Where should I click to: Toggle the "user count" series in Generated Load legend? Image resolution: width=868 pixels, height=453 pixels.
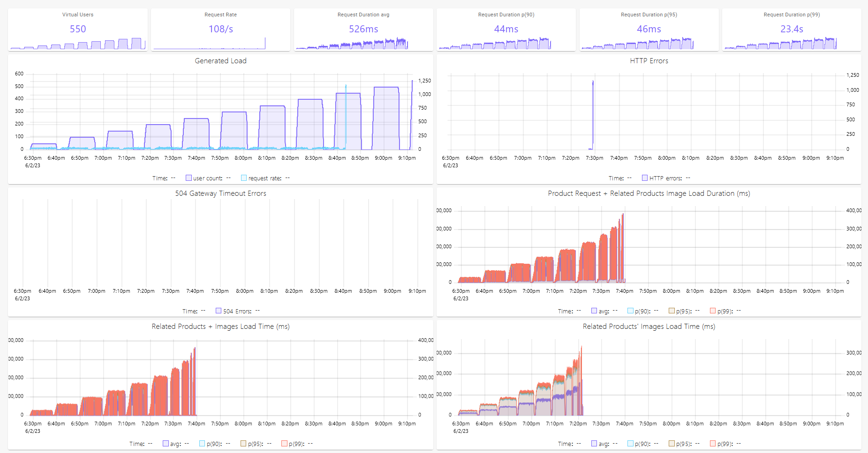189,178
